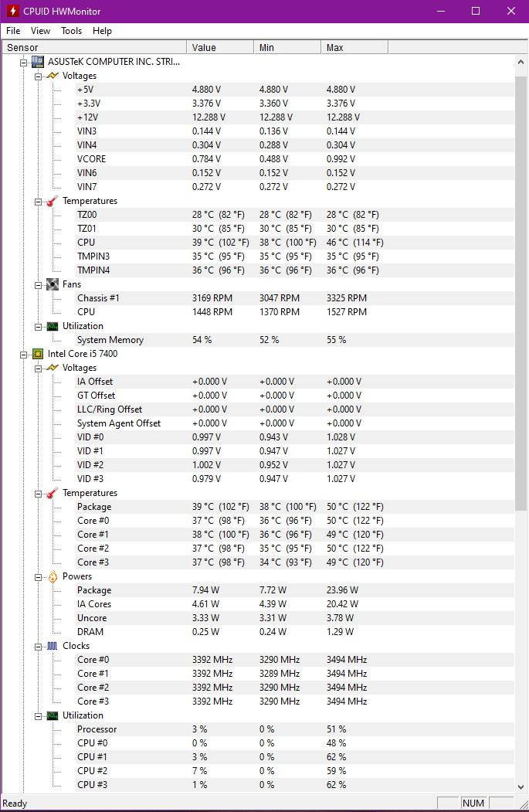Screen dimensions: 529x812
Task: Click the 0.488 V VCORE minimum value
Action: tap(273, 159)
